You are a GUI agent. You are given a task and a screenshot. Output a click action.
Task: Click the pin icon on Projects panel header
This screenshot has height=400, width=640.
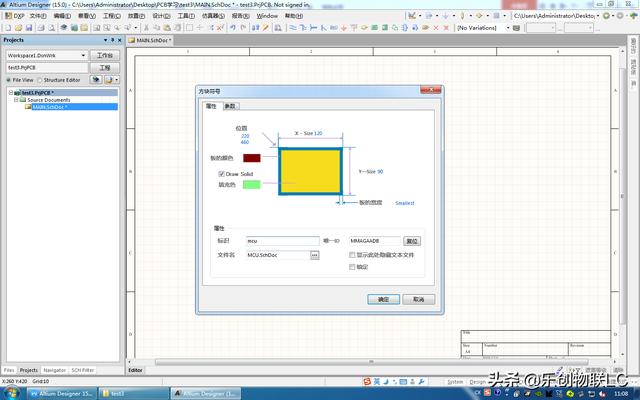point(113,40)
